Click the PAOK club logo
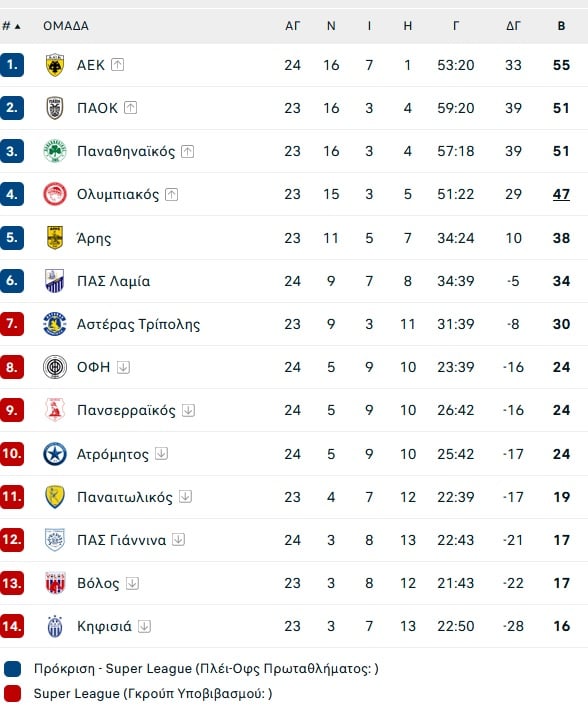Viewport: 588px width, 711px height. point(55,108)
